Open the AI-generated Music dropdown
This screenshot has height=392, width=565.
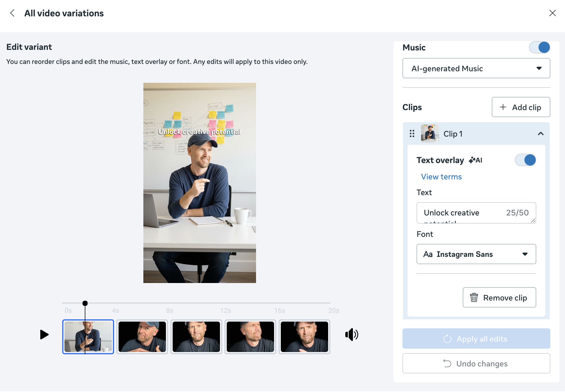point(476,68)
